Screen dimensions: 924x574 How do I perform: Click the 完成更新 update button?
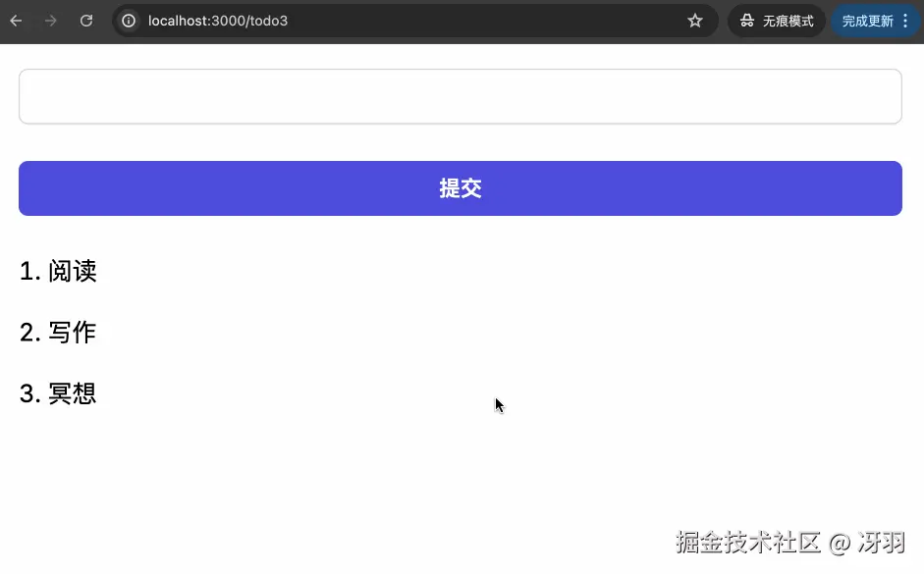(868, 20)
